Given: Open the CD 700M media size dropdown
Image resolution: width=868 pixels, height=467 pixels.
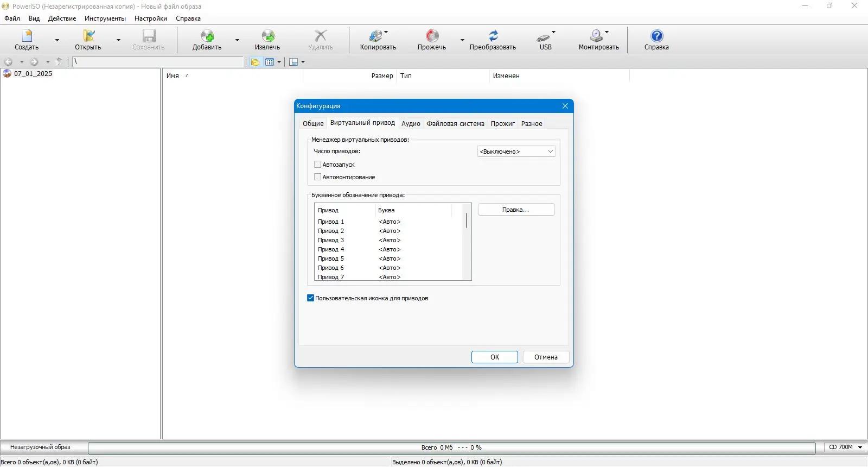Looking at the screenshot, I should point(845,447).
